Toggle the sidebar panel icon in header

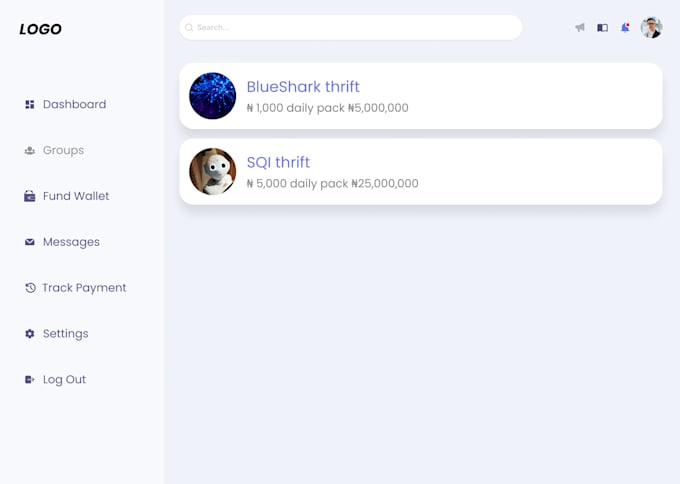602,28
